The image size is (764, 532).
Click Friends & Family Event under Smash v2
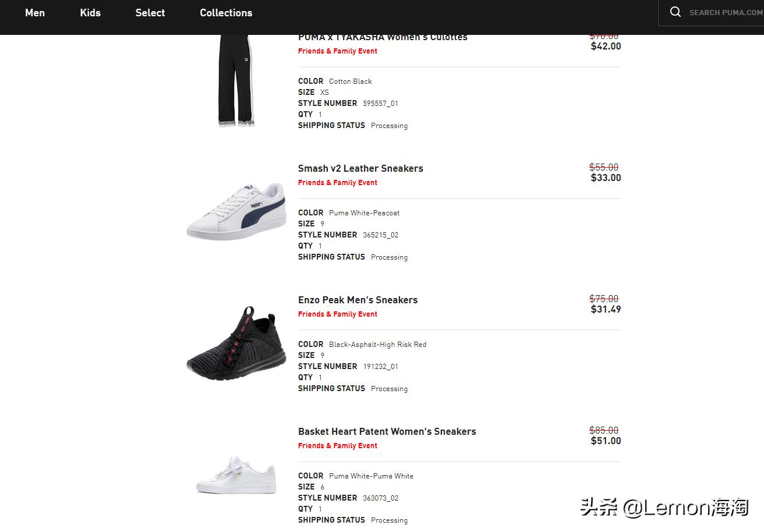click(x=338, y=183)
